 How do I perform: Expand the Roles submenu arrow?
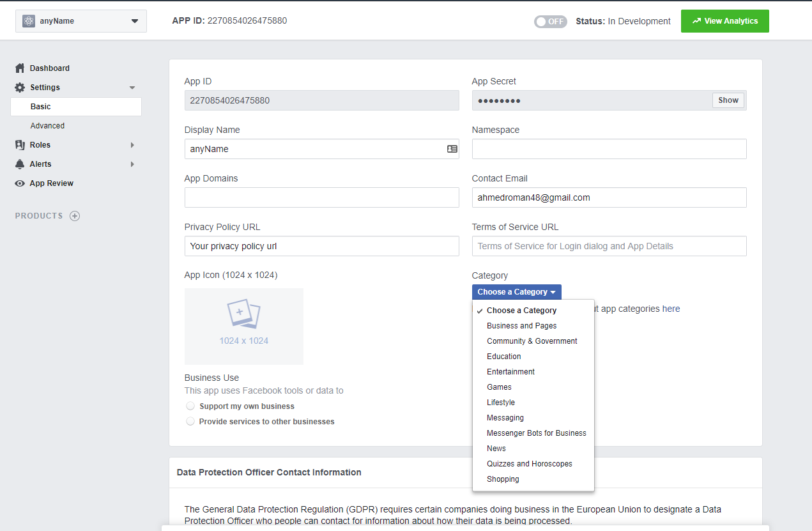(132, 145)
